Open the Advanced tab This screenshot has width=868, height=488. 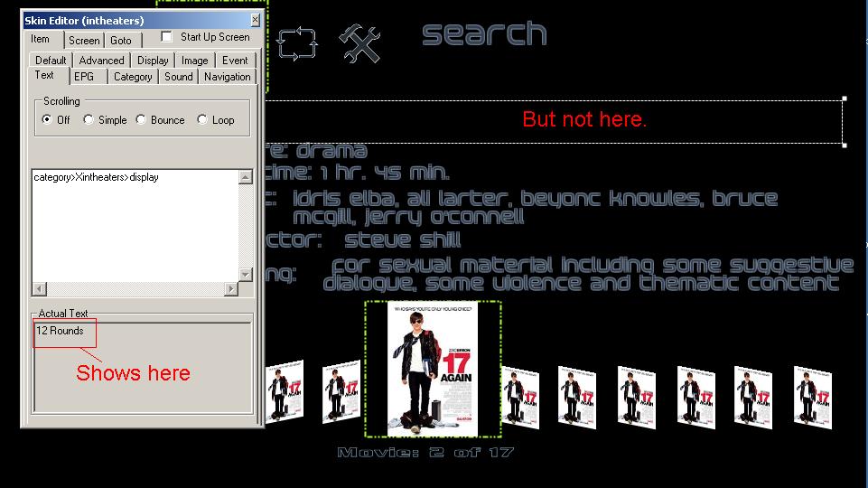(x=101, y=60)
